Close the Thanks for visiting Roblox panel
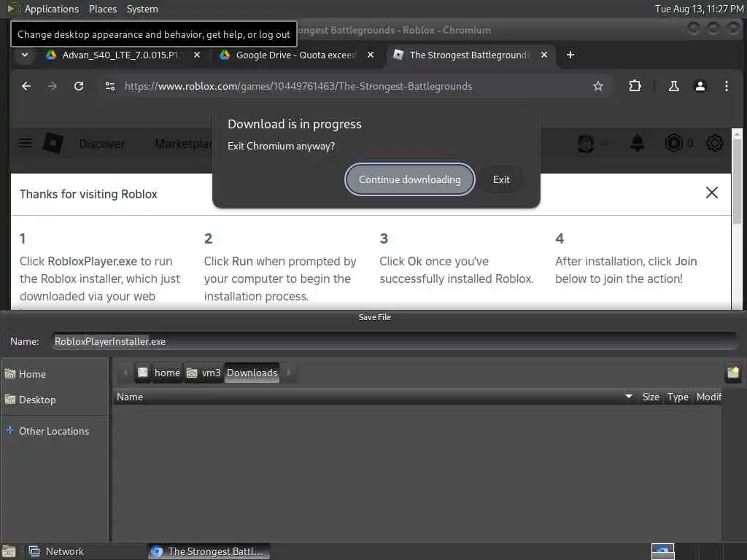 pyautogui.click(x=711, y=192)
